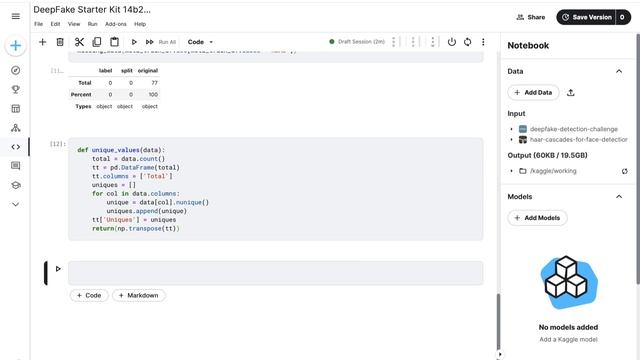The image size is (640, 360).
Task: Add a new cell with plus icon
Action: pos(42,42)
